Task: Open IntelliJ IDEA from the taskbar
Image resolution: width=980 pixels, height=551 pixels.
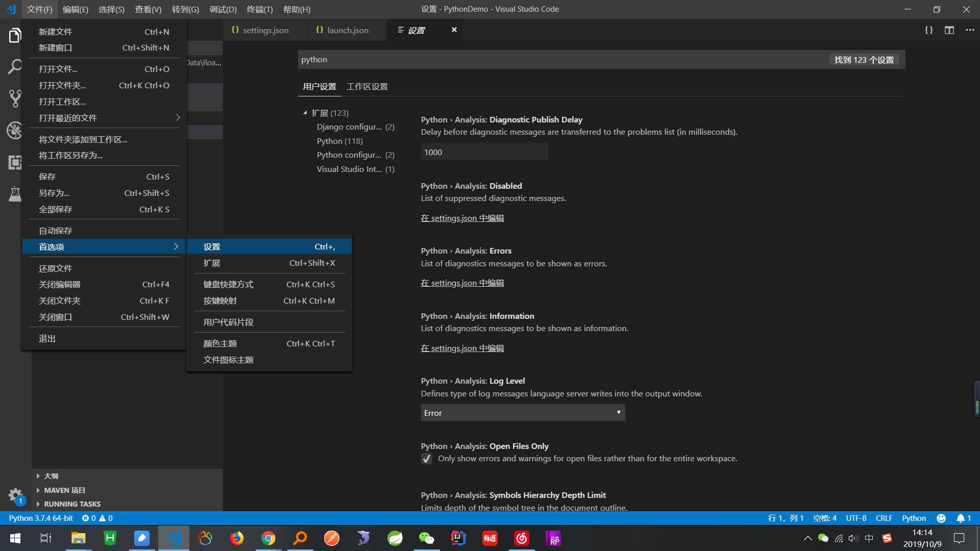Action: point(458,538)
